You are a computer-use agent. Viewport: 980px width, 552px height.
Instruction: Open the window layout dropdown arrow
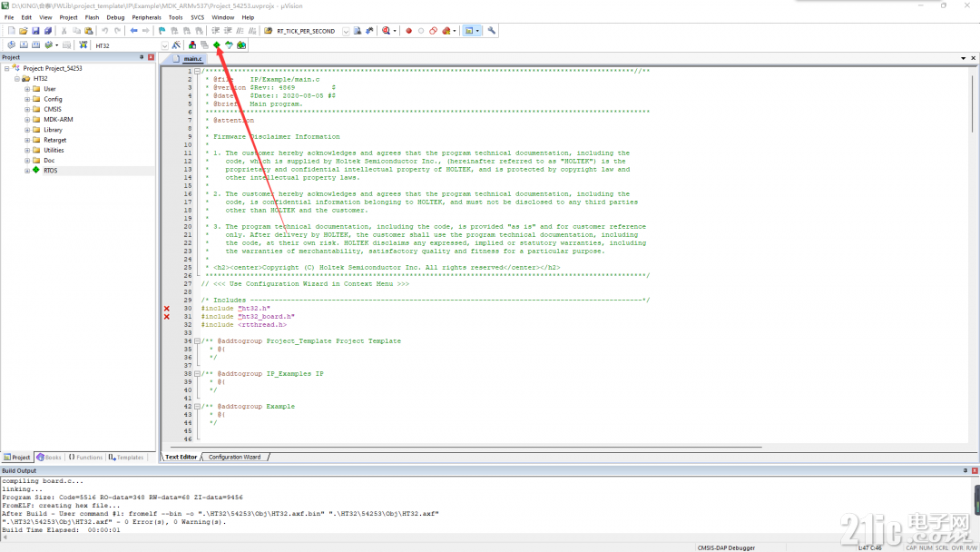(477, 31)
